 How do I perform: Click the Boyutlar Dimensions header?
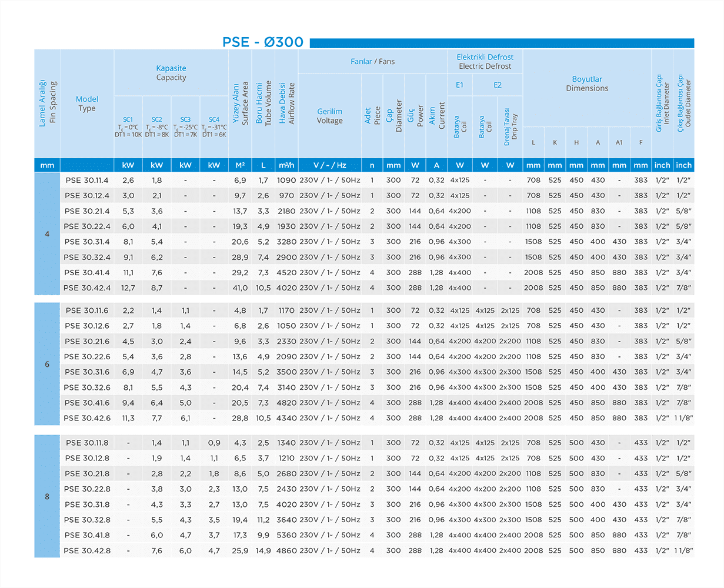point(587,83)
